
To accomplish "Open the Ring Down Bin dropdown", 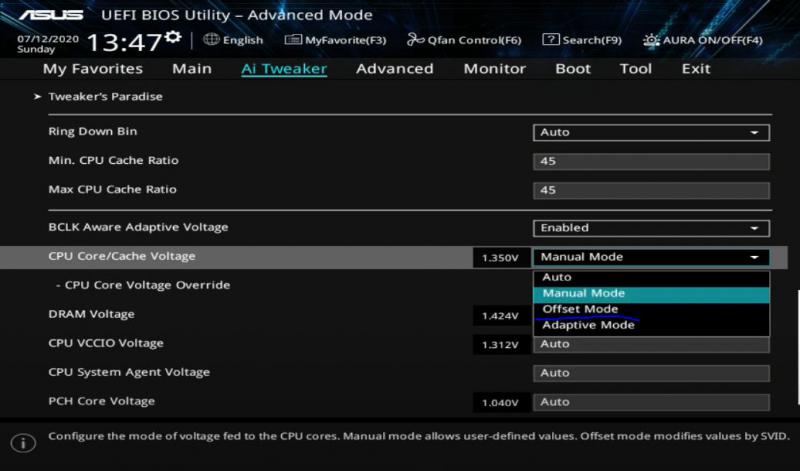I will [x=651, y=132].
